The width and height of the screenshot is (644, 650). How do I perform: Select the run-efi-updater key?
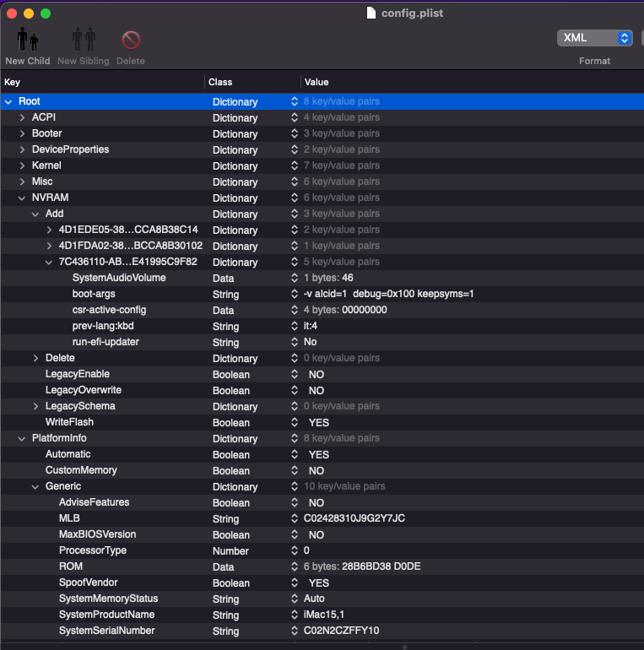tap(106, 342)
